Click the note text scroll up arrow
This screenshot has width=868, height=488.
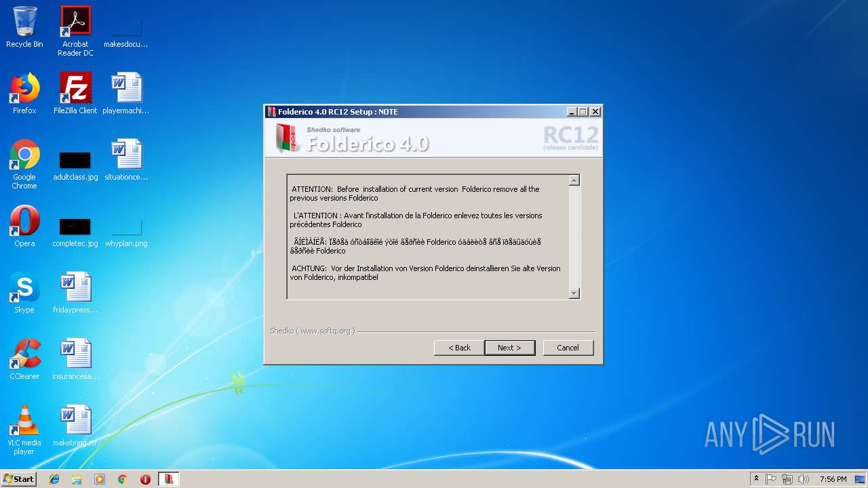[574, 180]
